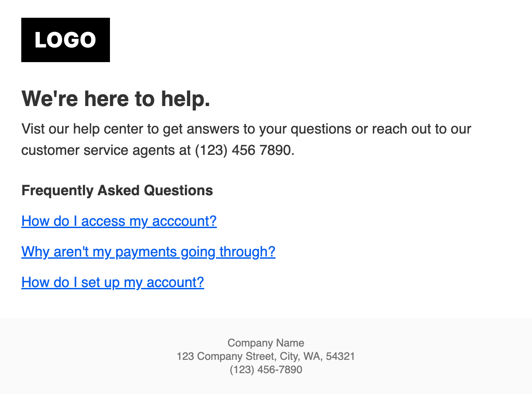
Task: Click the word "payments" in the second FAQ link
Action: [146, 252]
